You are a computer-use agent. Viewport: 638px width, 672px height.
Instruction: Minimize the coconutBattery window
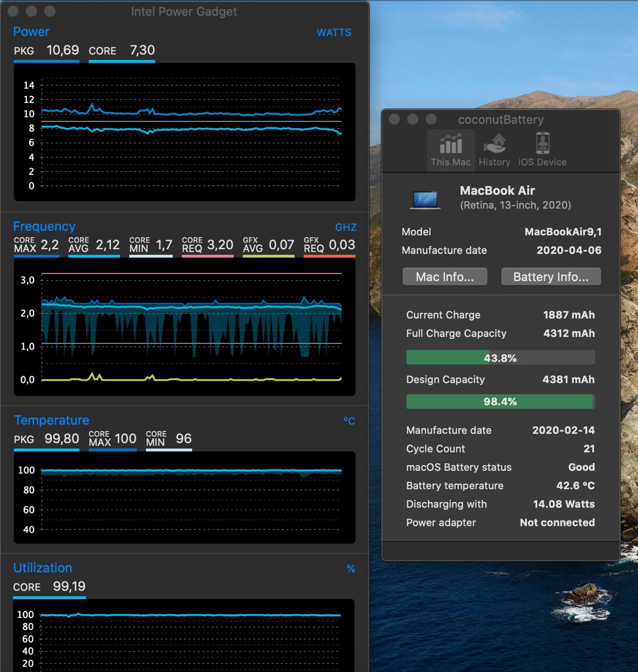coord(413,119)
